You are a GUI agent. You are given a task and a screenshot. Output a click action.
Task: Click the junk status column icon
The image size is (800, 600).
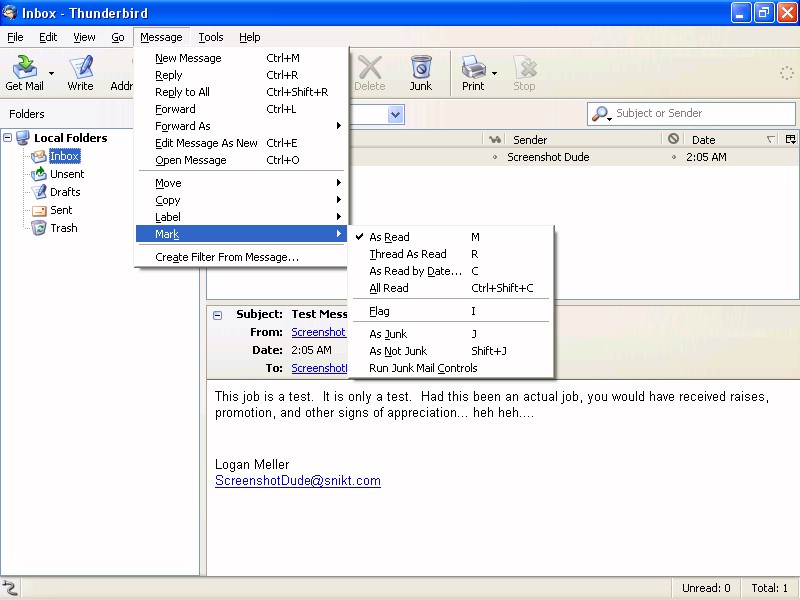673,139
